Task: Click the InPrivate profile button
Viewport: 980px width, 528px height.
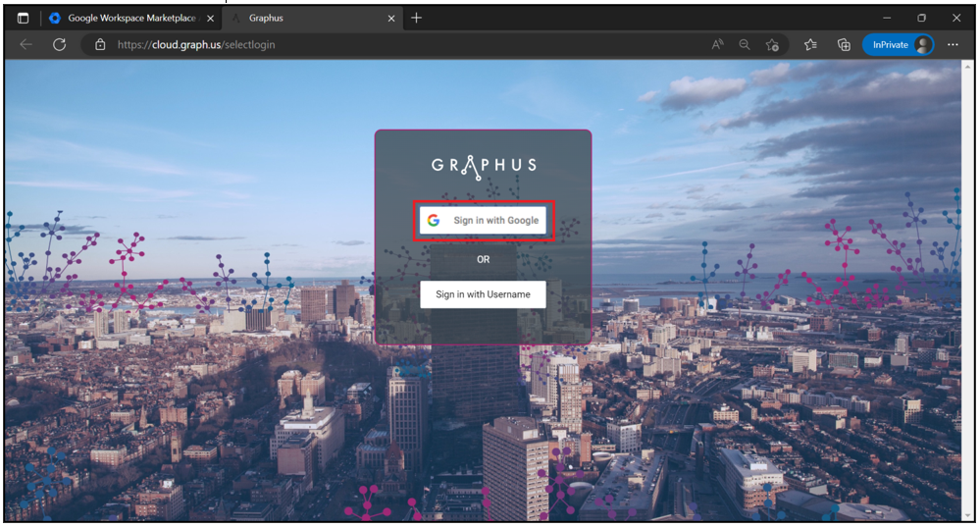Action: pos(899,44)
